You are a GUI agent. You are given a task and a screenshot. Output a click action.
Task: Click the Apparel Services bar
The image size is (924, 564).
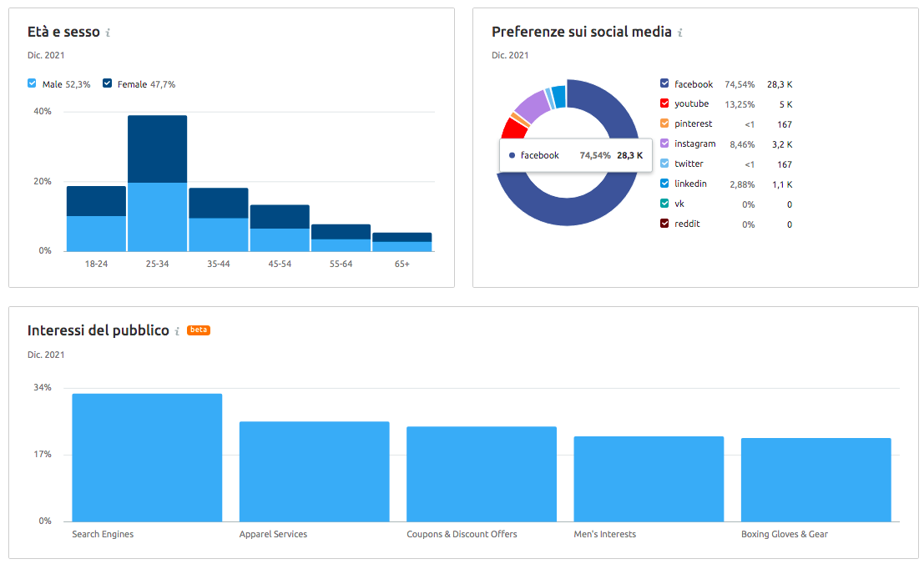pyautogui.click(x=314, y=471)
